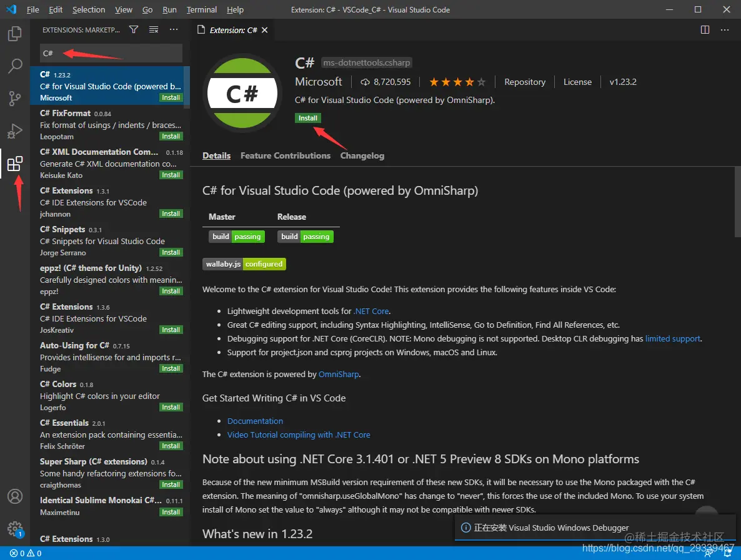Open the Source Control view

pyautogui.click(x=14, y=98)
